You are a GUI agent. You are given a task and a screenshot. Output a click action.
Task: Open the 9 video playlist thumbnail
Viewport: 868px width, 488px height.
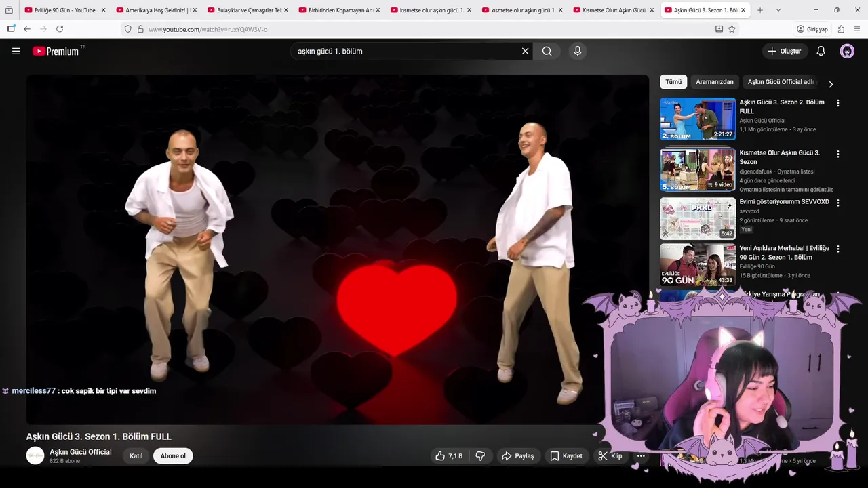(x=698, y=169)
